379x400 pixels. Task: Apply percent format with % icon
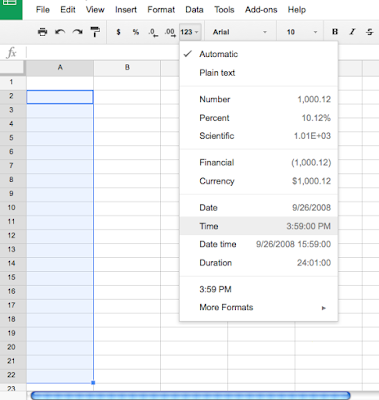[135, 32]
